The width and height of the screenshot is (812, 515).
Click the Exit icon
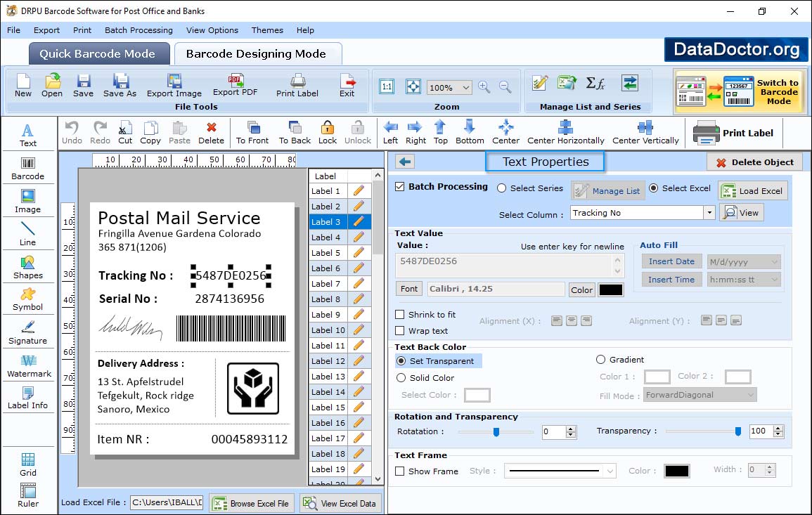[347, 86]
